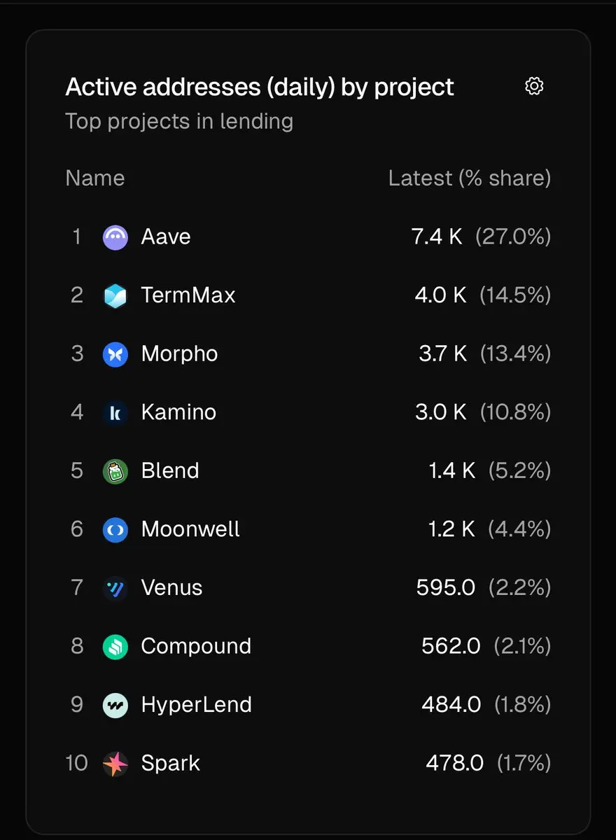Image resolution: width=616 pixels, height=840 pixels.
Task: Open the Moonwell project link
Action: [190, 529]
